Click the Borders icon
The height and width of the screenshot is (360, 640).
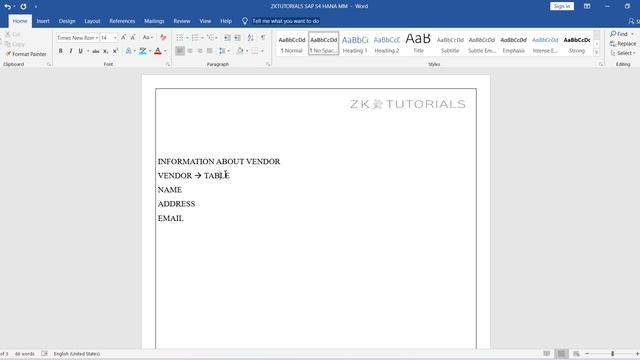pos(255,51)
